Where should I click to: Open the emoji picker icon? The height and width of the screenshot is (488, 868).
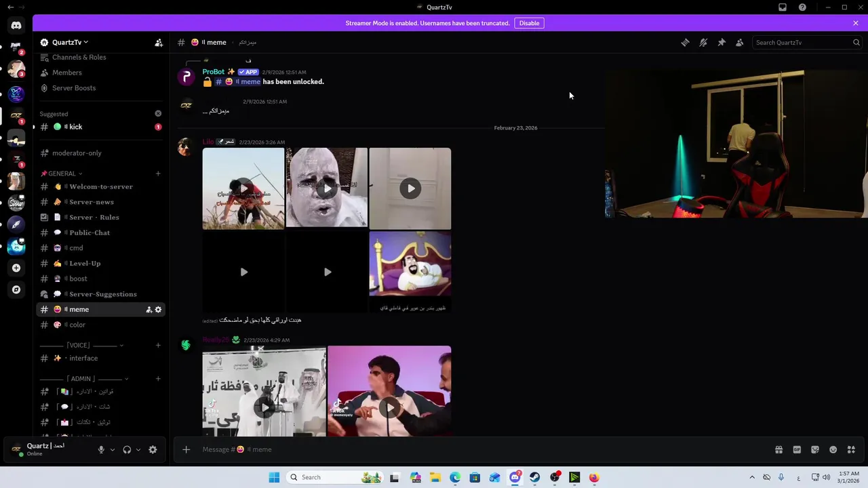click(x=833, y=449)
